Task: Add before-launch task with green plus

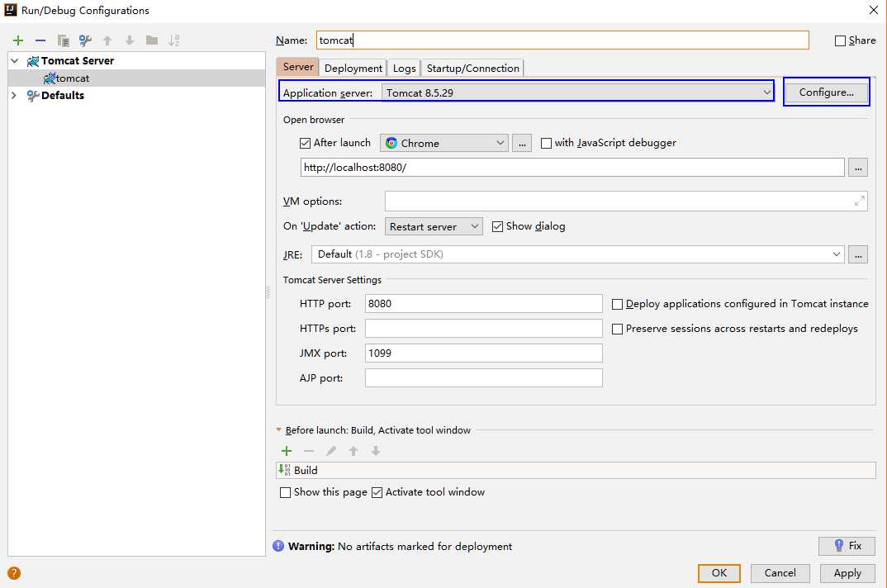Action: pos(287,451)
